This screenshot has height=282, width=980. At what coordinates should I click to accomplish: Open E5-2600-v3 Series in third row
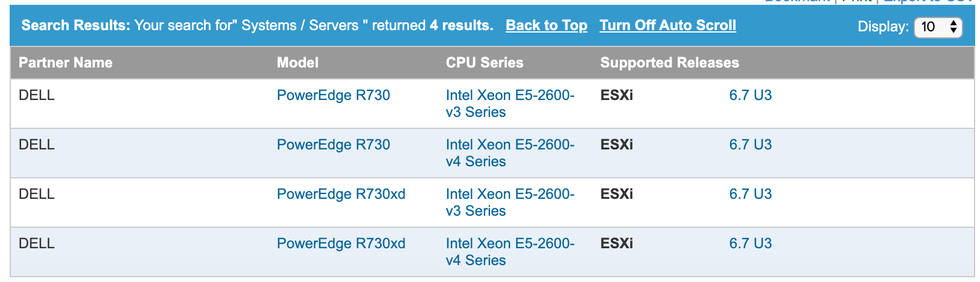(x=510, y=202)
